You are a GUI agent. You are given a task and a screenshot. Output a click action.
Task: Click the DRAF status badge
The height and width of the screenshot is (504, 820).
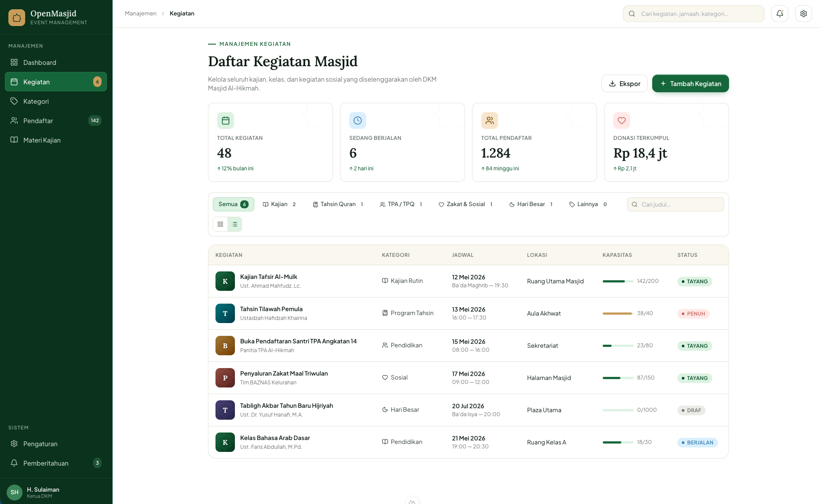click(x=692, y=410)
